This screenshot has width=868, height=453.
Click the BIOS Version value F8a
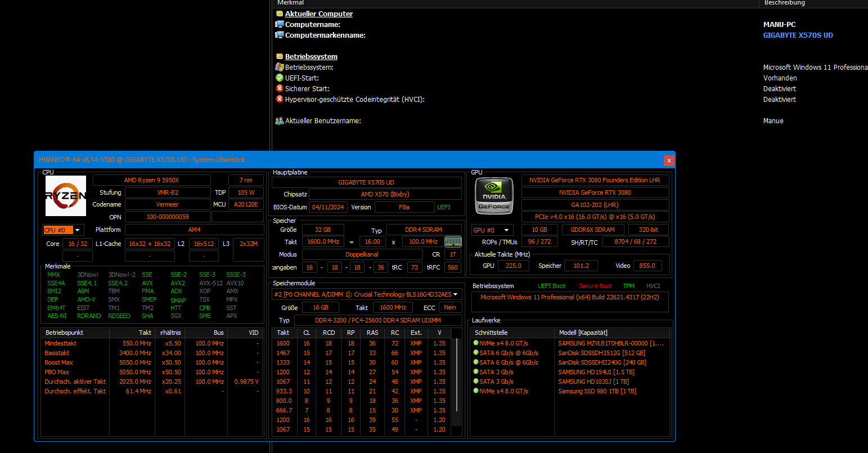click(x=404, y=207)
